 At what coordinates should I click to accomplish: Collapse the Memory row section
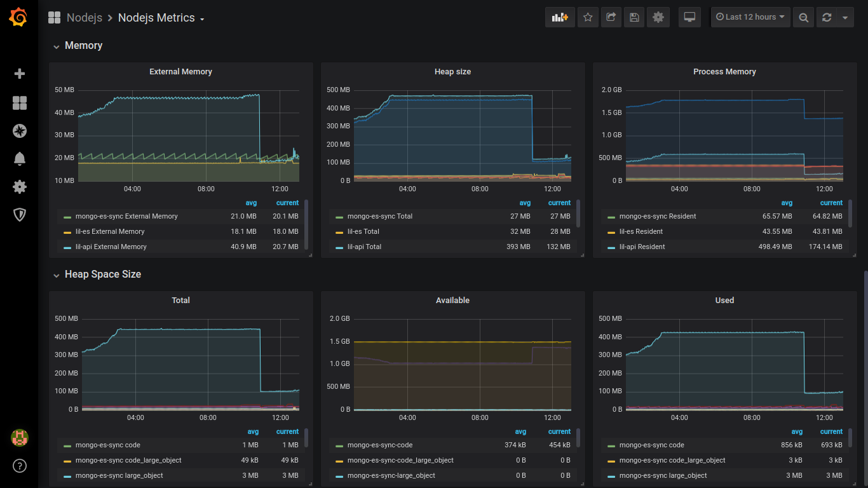(x=83, y=46)
